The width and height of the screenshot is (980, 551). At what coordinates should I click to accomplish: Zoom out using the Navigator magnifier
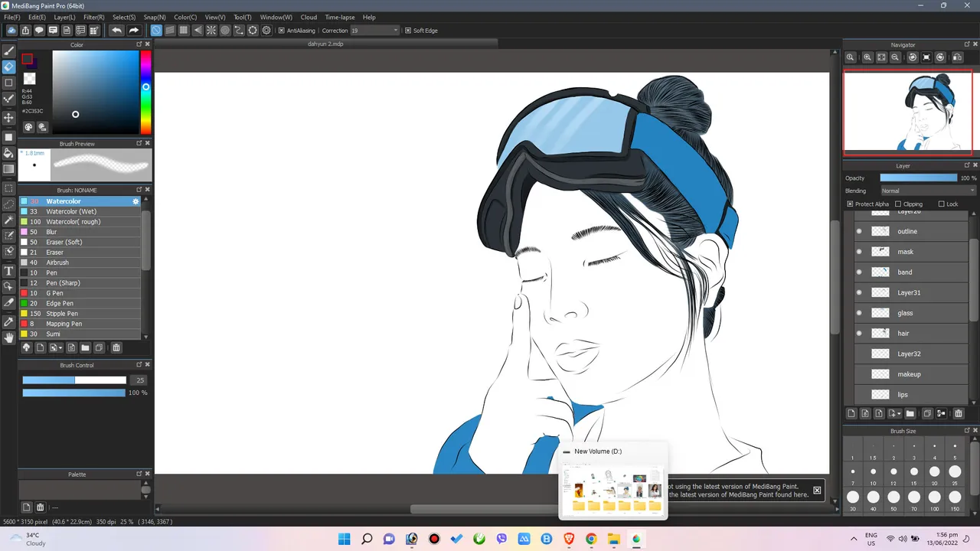pos(895,57)
